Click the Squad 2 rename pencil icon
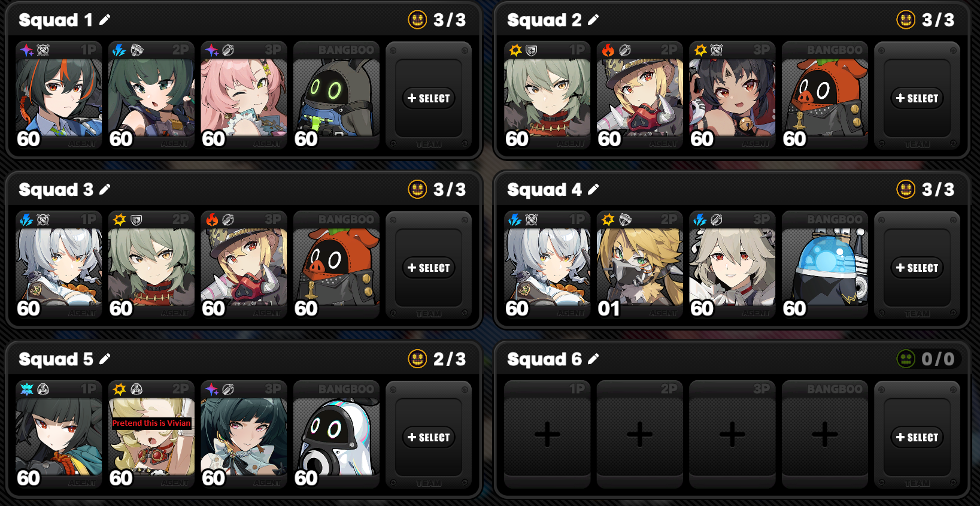Viewport: 980px width, 506px height. (593, 20)
